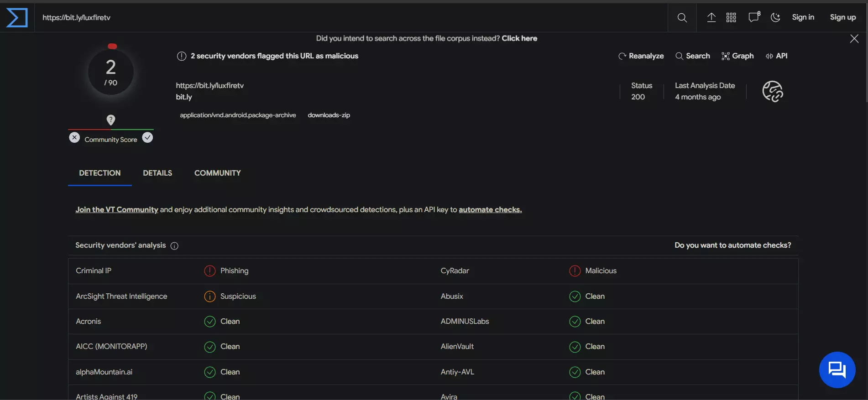Click vendor name 'Antiy-AVL'
This screenshot has height=400, width=868.
(457, 372)
